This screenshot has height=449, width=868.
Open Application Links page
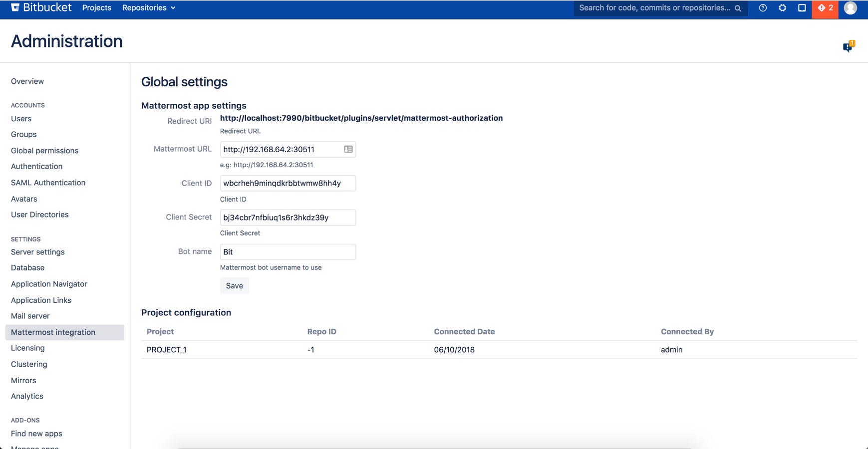click(41, 300)
